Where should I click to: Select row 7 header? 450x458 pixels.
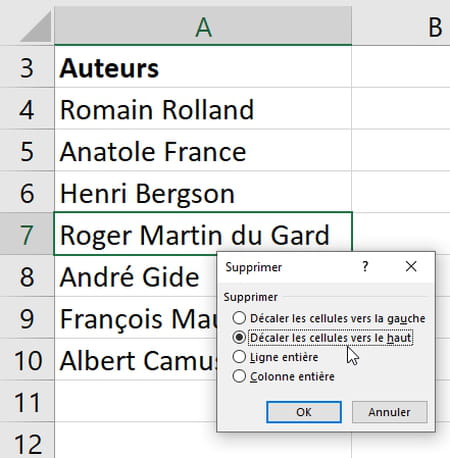(x=27, y=234)
